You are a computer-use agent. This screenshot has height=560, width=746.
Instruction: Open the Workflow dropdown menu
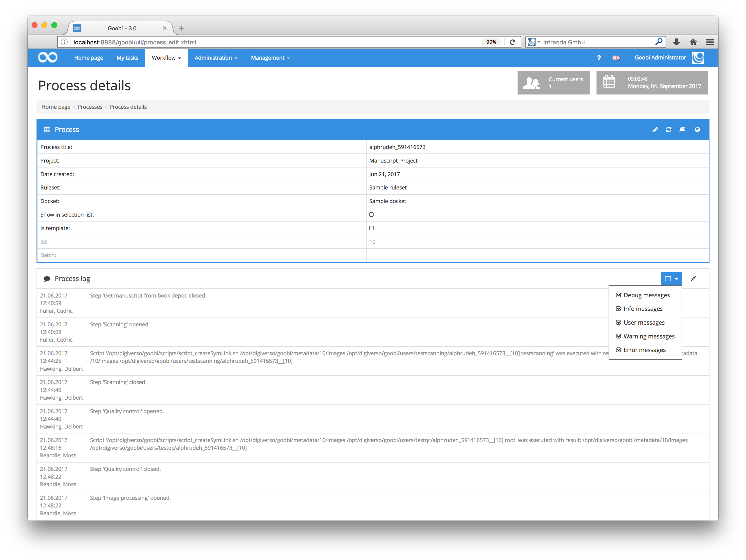pyautogui.click(x=166, y=58)
